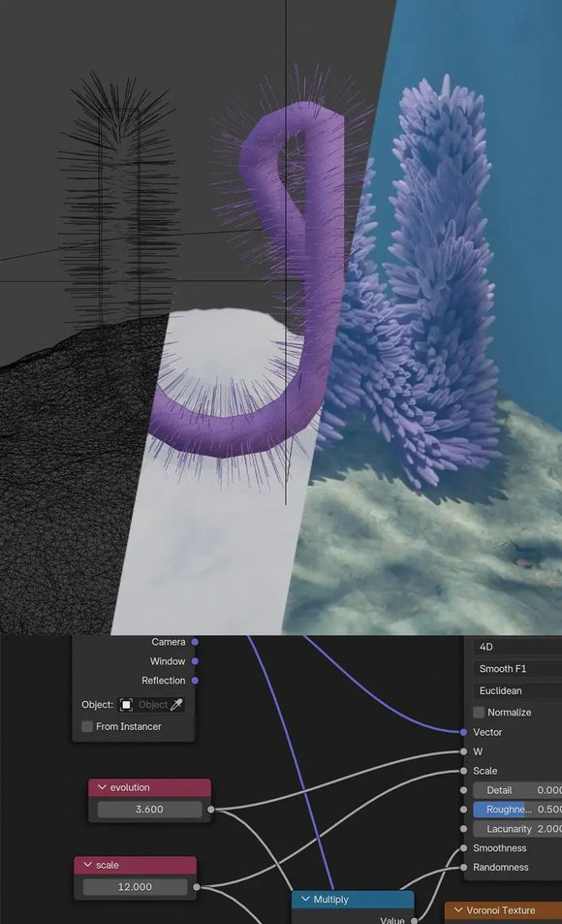Collapse the Voronoi Texture node
Viewport: 562px width, 924px height.
(x=458, y=910)
